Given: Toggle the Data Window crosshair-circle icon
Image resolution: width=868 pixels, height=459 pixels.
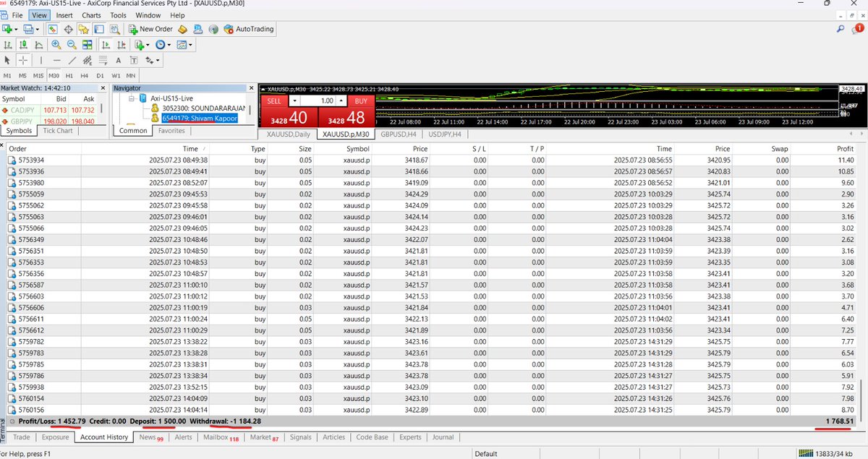Looking at the screenshot, I should click(x=69, y=29).
